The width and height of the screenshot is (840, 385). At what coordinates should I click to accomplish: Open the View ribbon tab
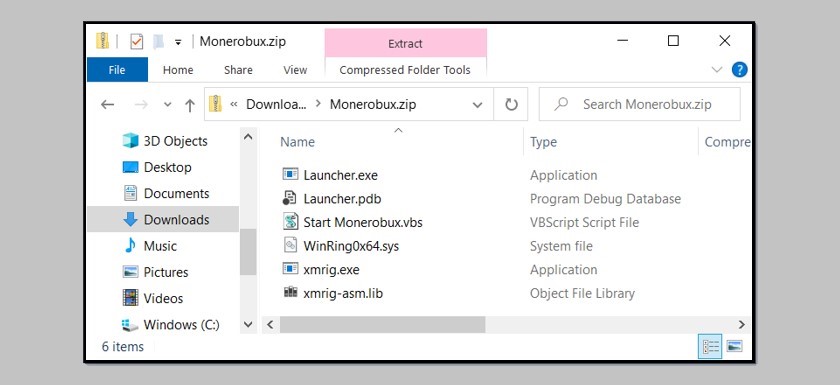[295, 70]
